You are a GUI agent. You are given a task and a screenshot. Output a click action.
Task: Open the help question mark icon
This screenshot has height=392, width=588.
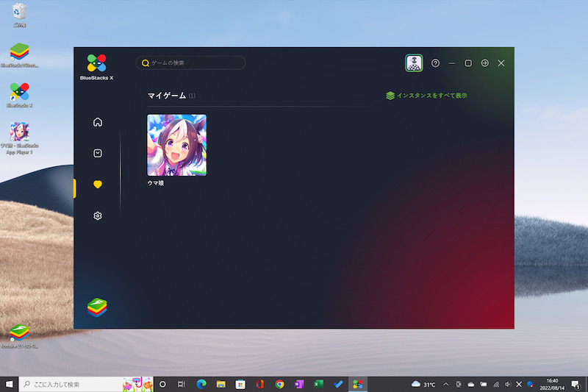(x=435, y=63)
